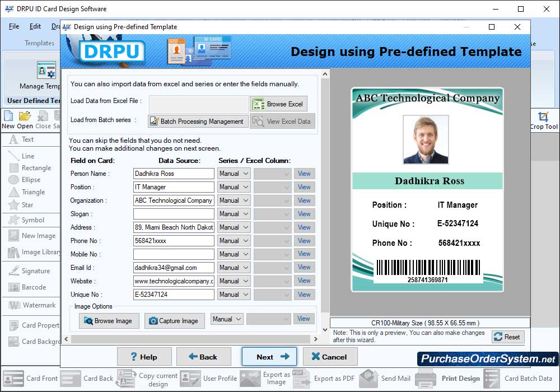560x392 pixels.
Task: Click Browse Excel button
Action: [x=278, y=104]
